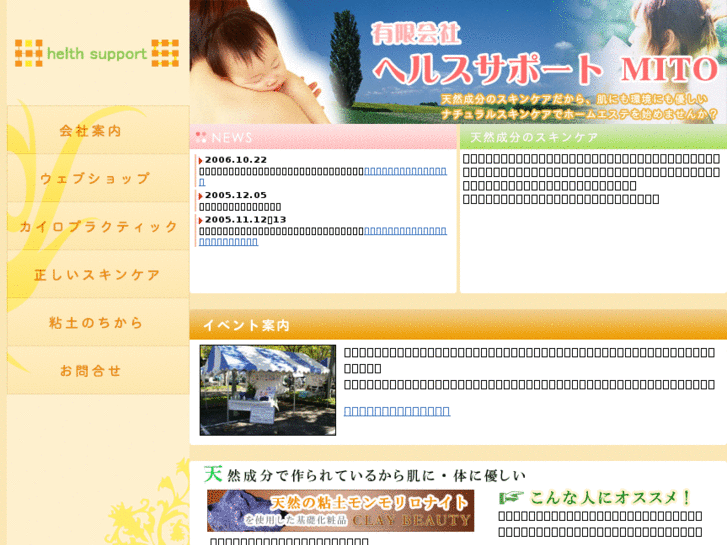The width and height of the screenshot is (727, 545).
Task: Click the CLAY BEAUTY banner image
Action: pos(340,510)
